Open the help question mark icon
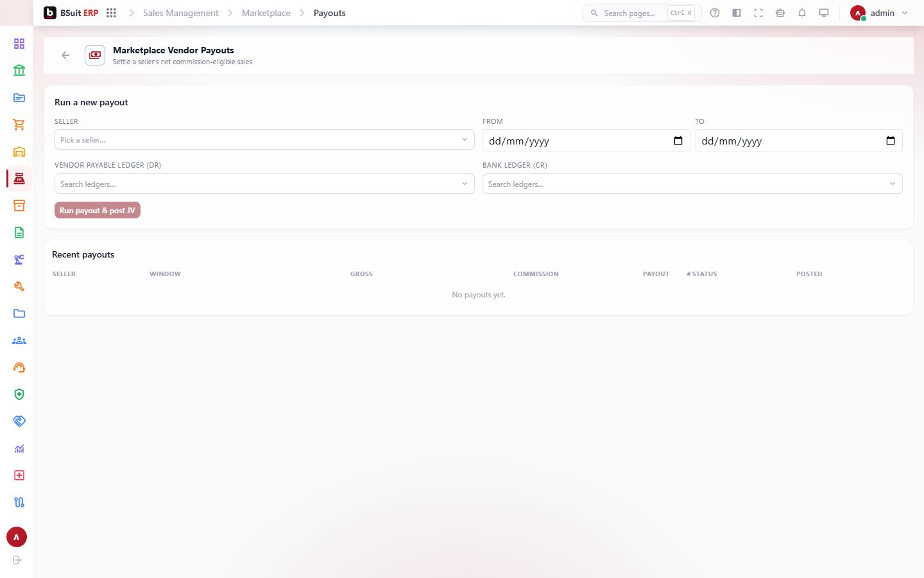 pos(715,13)
